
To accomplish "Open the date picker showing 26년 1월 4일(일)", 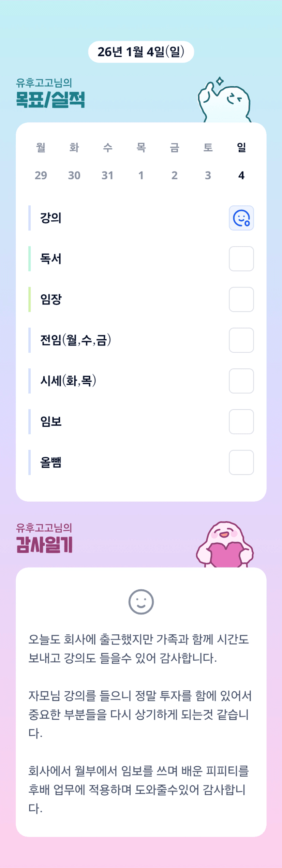I will point(141,52).
